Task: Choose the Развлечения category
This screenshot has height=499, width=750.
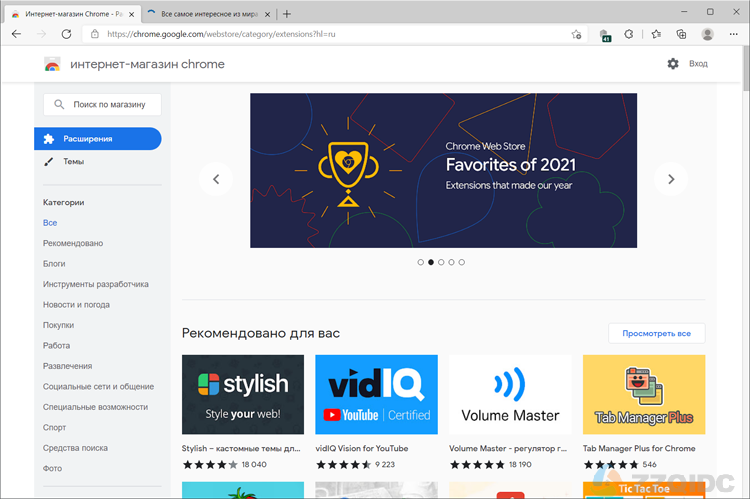Action: coord(67,366)
